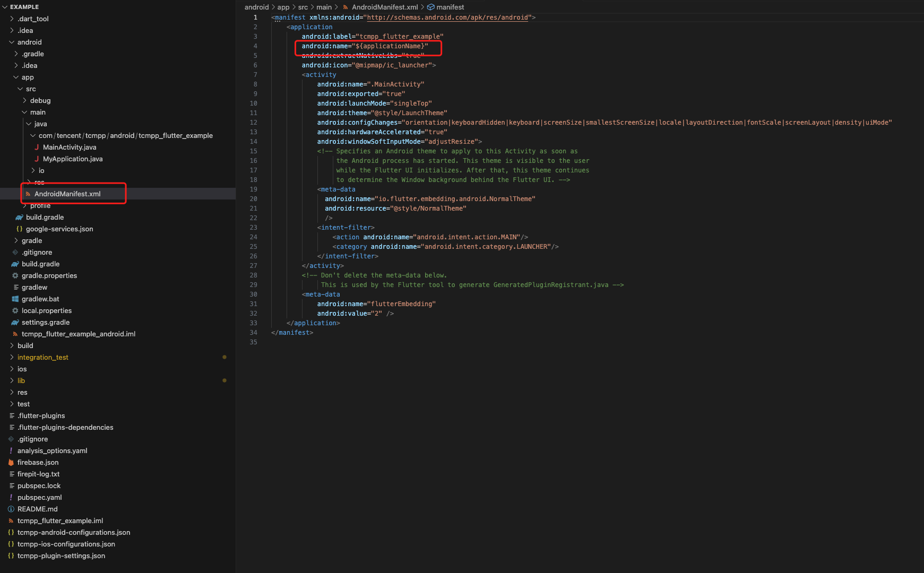Image resolution: width=924 pixels, height=573 pixels.
Task: Click 'app' in the breadcrumb path
Action: coord(283,7)
